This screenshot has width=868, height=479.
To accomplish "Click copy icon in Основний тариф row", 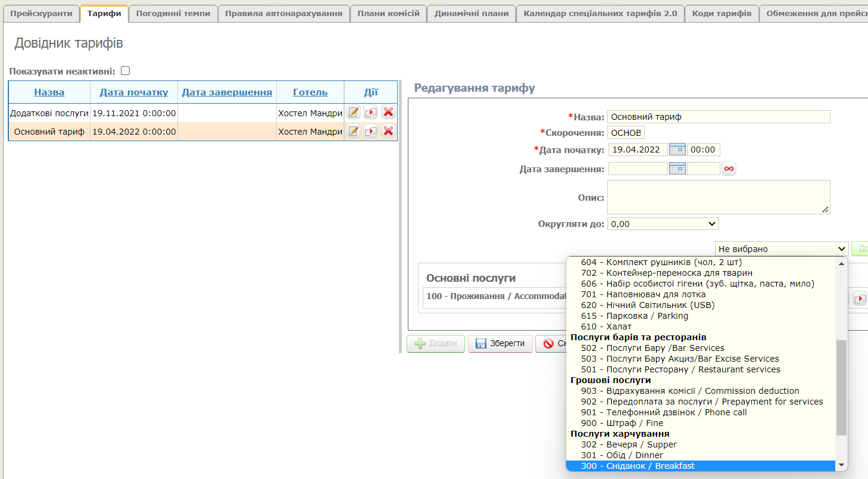I will coord(371,131).
